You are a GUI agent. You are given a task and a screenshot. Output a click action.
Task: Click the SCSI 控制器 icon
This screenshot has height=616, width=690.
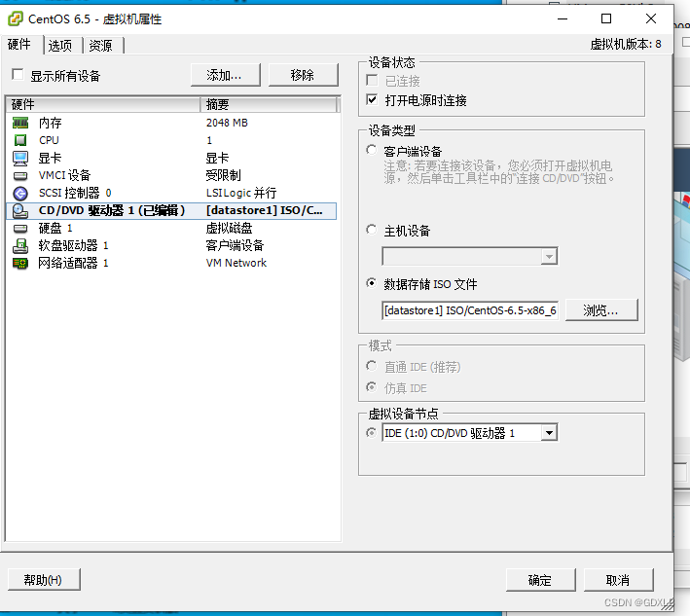click(x=20, y=193)
